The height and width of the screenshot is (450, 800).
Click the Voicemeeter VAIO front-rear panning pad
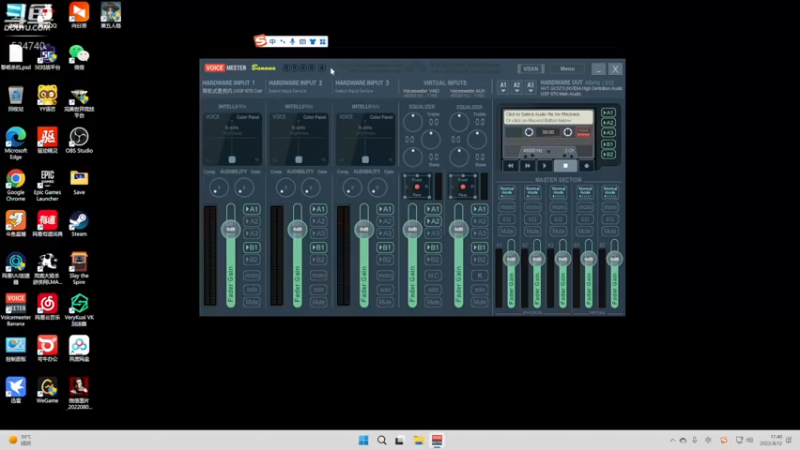pos(417,187)
